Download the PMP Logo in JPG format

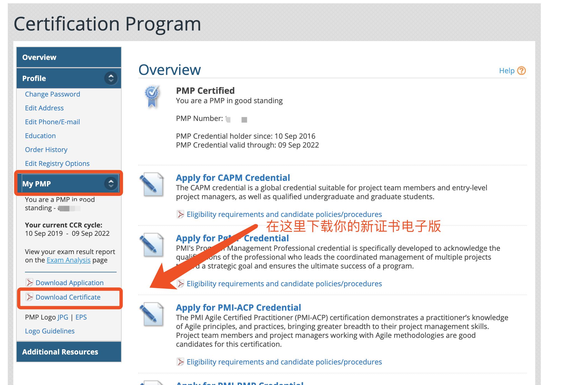point(63,317)
